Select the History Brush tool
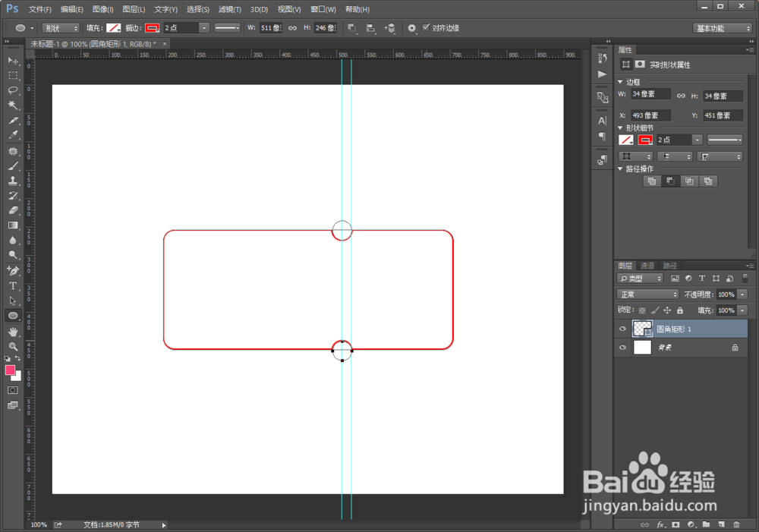The width and height of the screenshot is (759, 532). 13,196
